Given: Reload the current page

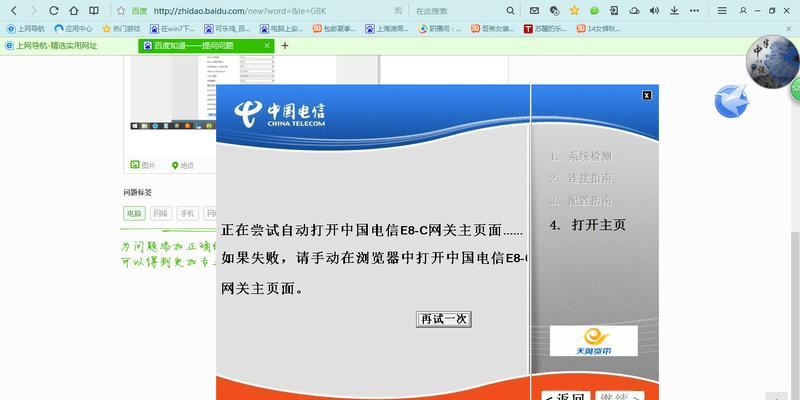Looking at the screenshot, I should pos(54,11).
